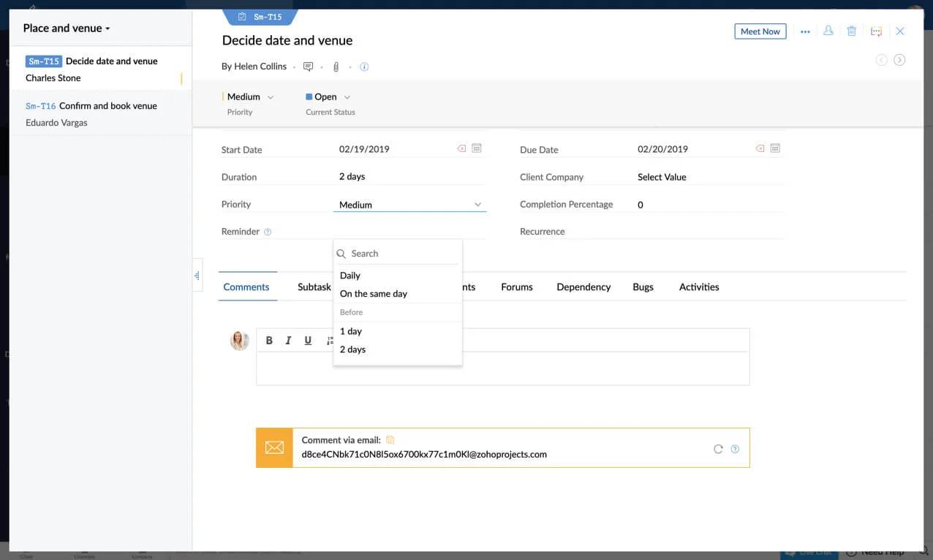
Task: Open the Open status dropdown
Action: [328, 97]
